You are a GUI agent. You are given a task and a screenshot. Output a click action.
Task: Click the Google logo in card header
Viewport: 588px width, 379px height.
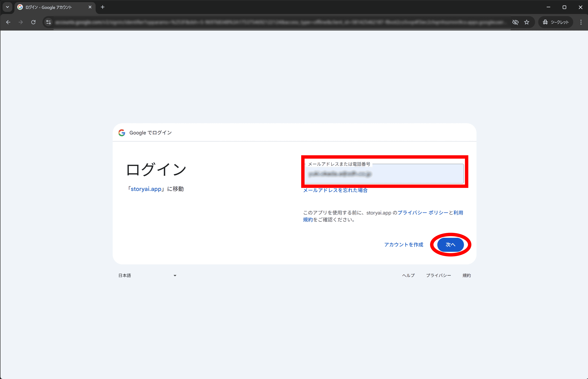click(122, 133)
